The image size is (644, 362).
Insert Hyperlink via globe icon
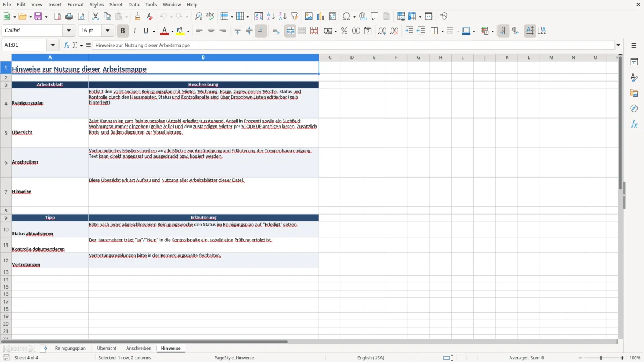click(363, 17)
